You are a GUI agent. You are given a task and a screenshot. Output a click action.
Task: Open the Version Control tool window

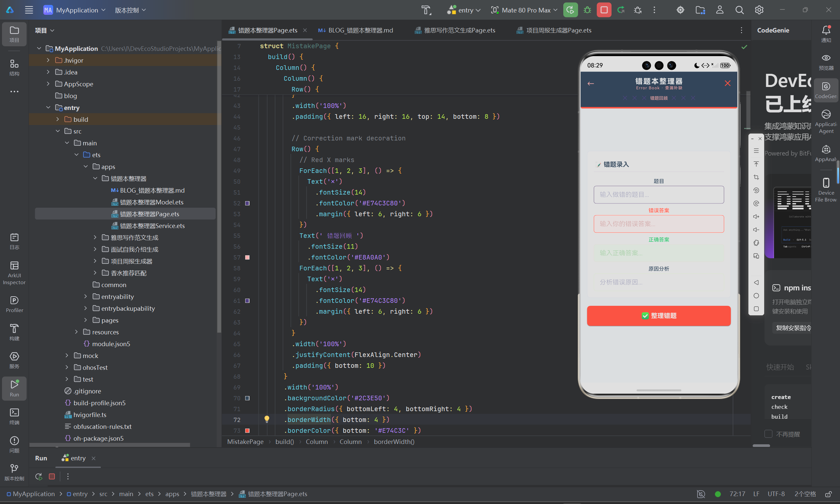point(14,472)
